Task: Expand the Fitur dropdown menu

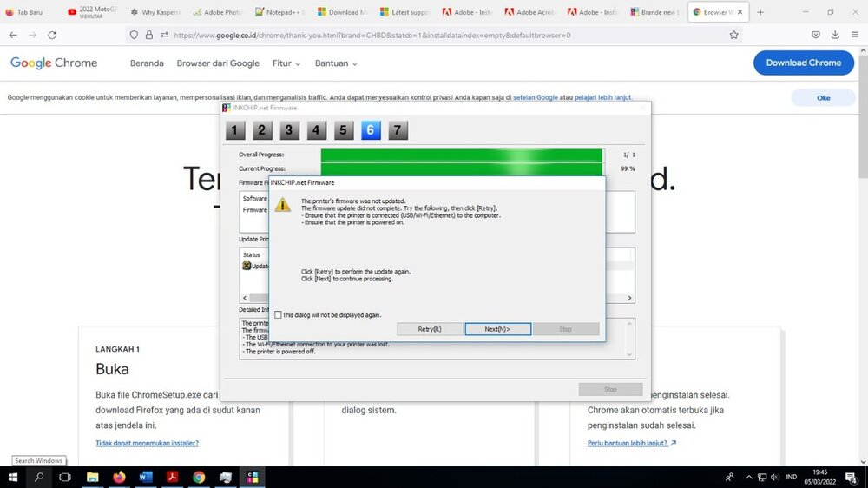Action: pyautogui.click(x=286, y=63)
